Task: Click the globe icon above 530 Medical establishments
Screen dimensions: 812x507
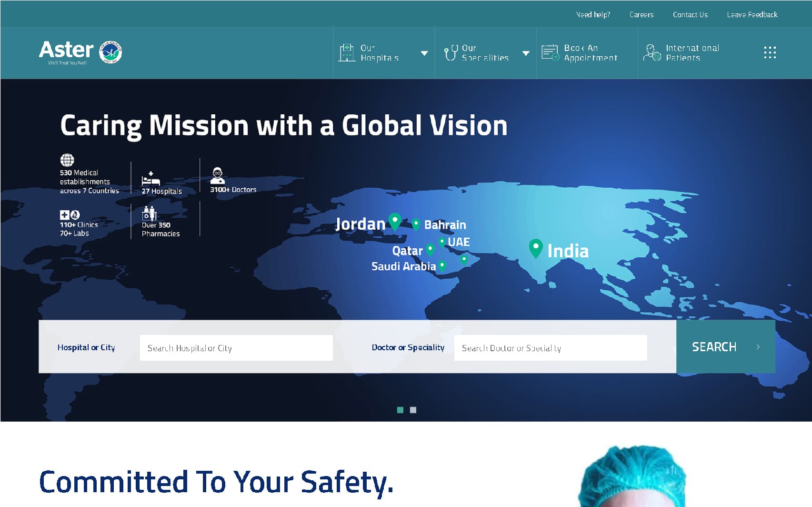Action: click(x=67, y=160)
